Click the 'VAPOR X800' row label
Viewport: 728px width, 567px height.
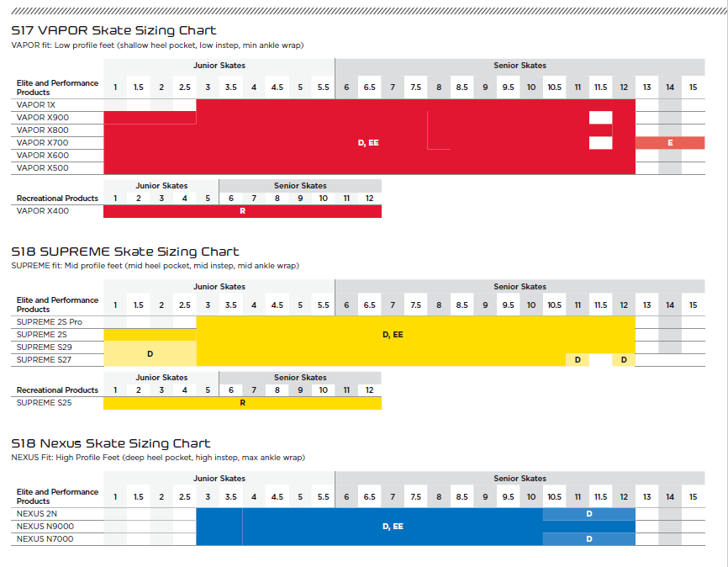click(x=42, y=130)
